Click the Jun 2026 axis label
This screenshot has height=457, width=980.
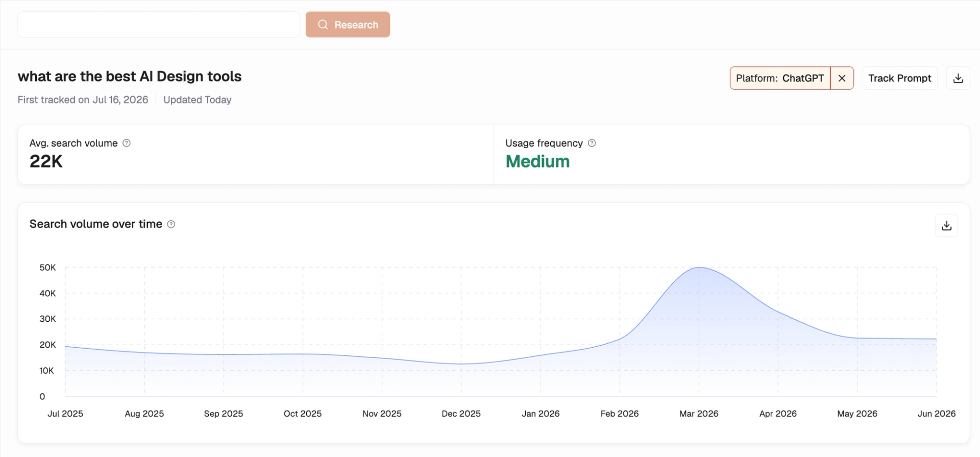937,414
